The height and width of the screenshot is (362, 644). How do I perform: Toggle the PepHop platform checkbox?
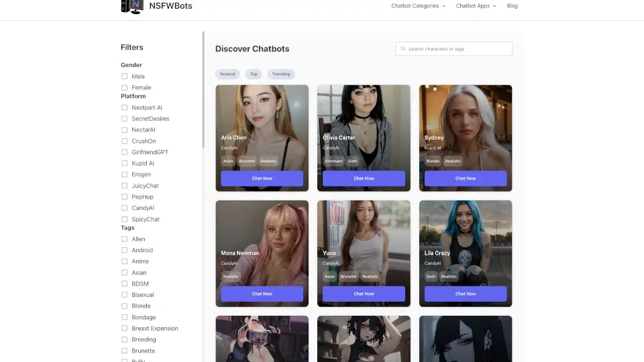[125, 196]
